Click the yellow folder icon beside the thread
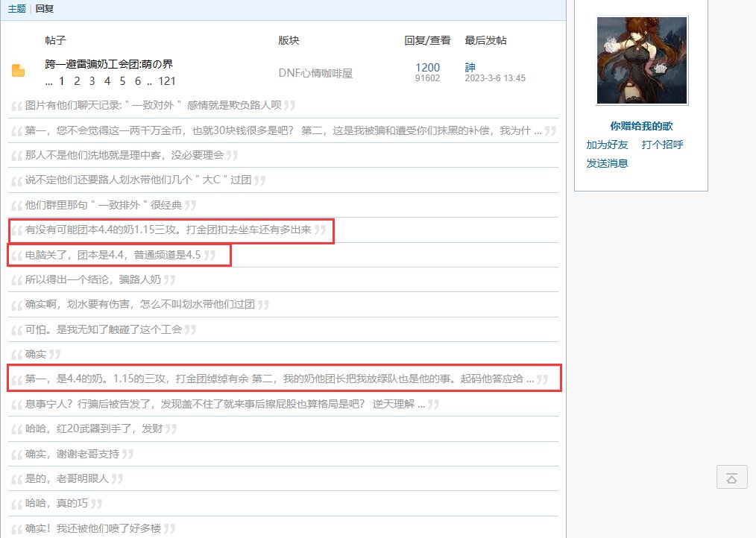Screen dimensions: 756x538 (19, 71)
